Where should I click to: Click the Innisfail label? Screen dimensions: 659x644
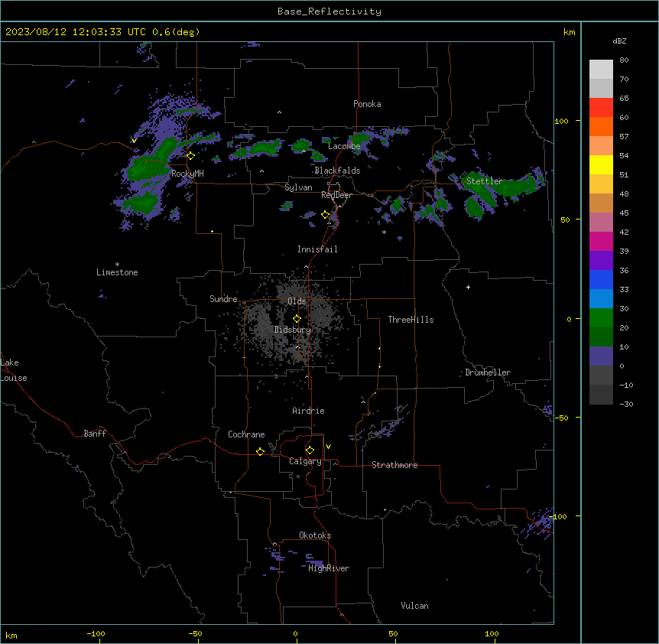[x=317, y=249]
